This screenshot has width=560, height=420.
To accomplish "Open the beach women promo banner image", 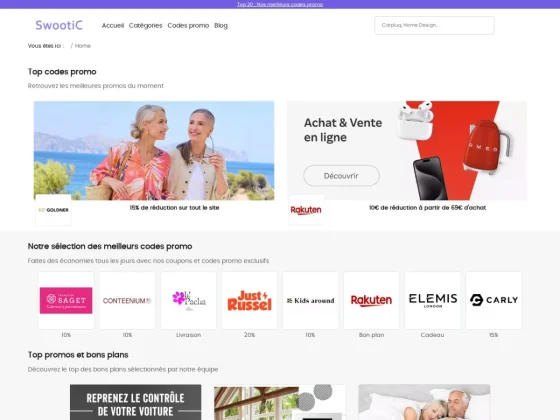I will [x=154, y=150].
